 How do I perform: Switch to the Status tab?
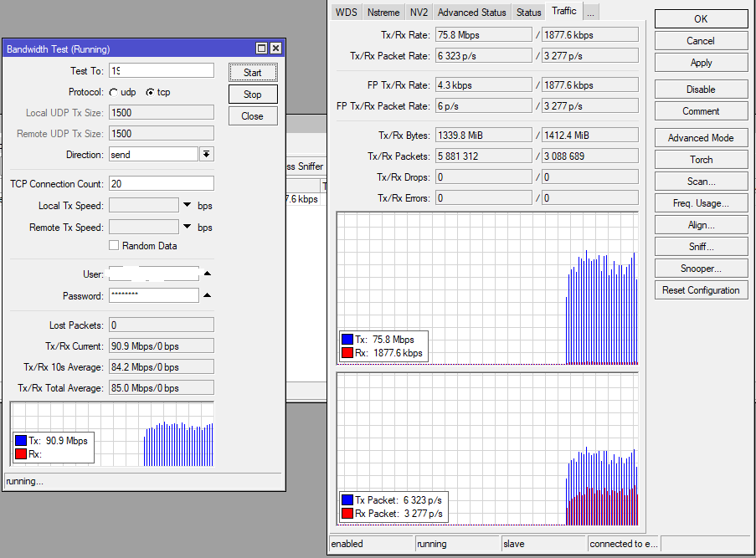tap(528, 13)
